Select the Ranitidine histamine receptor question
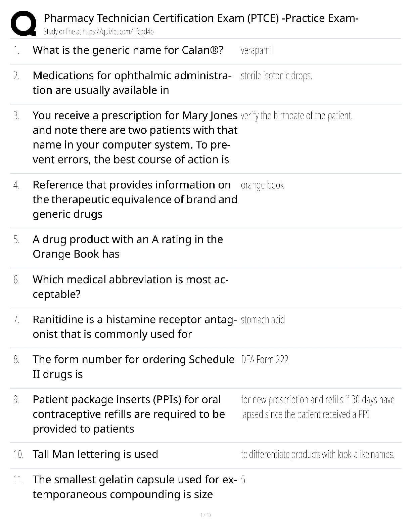Image resolution: width=411 pixels, height=532 pixels. 135,326
